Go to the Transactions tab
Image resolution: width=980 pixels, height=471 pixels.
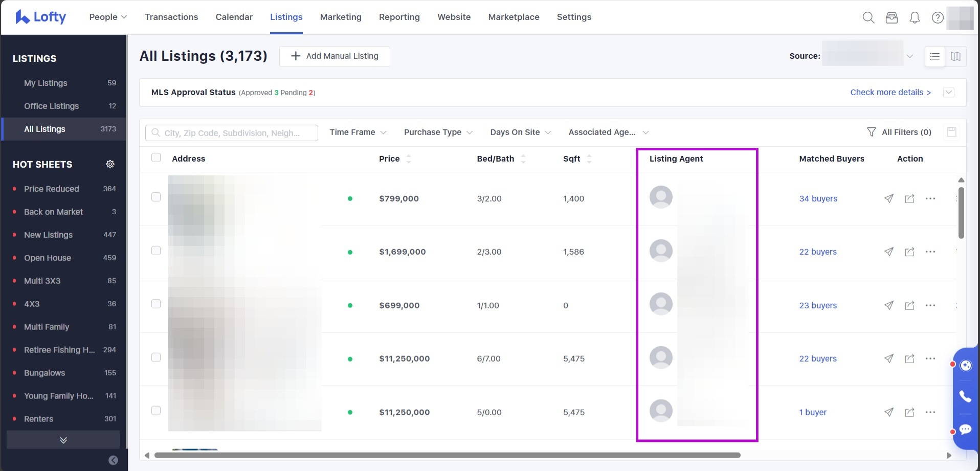point(171,17)
